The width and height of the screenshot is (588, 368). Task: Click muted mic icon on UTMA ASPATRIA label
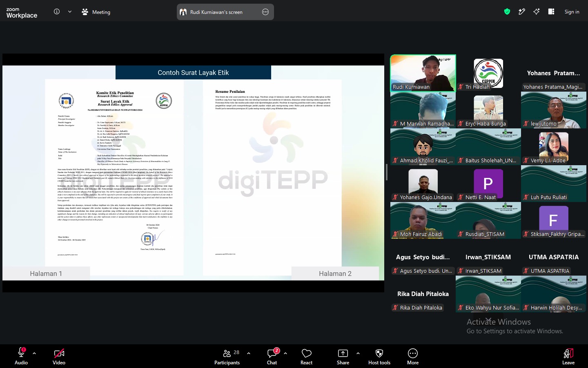526,271
